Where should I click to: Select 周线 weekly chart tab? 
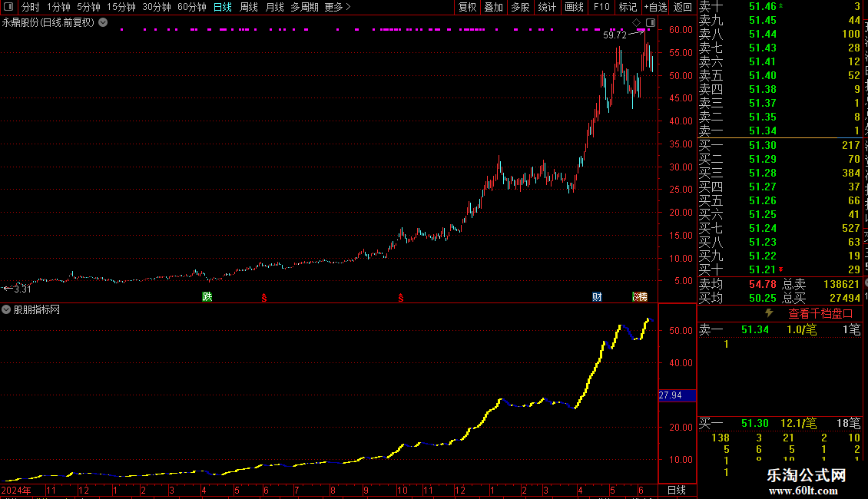pyautogui.click(x=249, y=7)
